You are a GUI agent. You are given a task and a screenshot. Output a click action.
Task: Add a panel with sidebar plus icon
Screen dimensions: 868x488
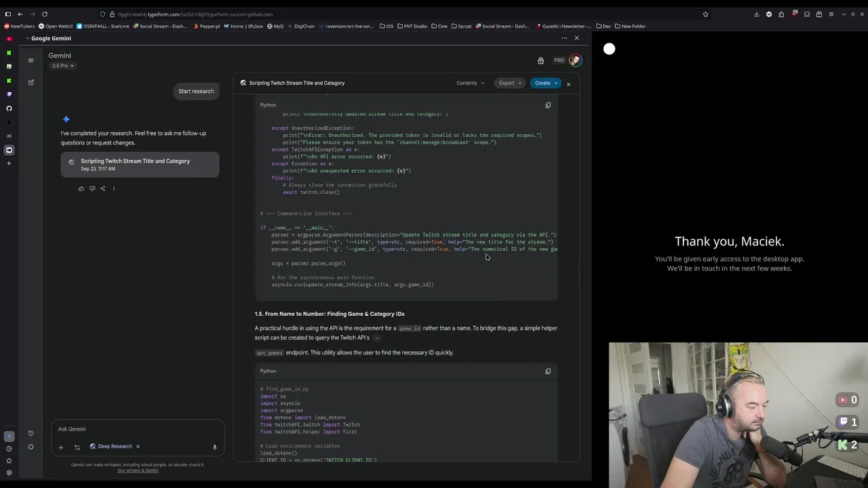[9, 163]
